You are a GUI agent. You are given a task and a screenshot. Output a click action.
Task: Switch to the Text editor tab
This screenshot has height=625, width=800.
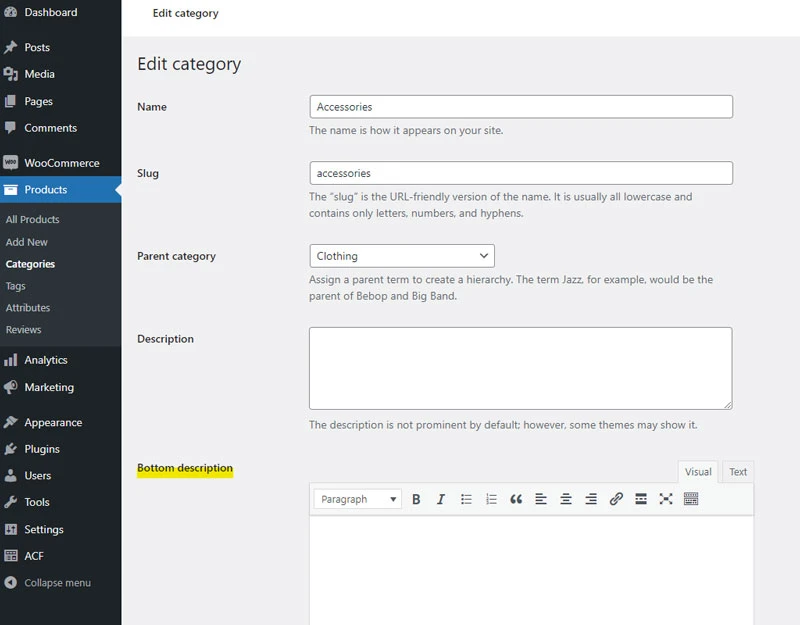738,472
